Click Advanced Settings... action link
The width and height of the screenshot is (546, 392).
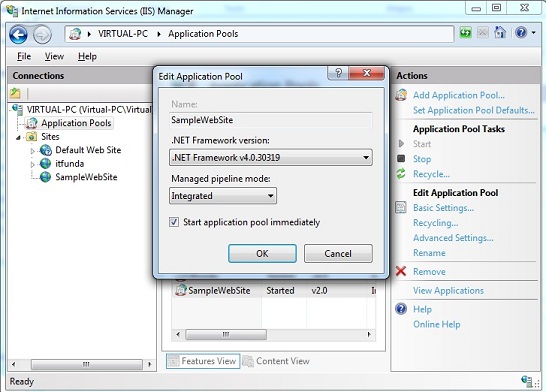pyautogui.click(x=453, y=238)
